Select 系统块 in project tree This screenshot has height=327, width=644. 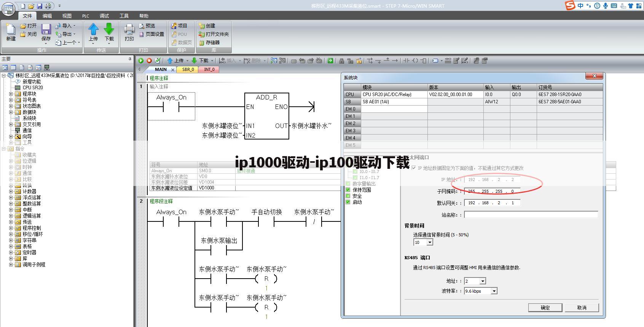(x=29, y=118)
